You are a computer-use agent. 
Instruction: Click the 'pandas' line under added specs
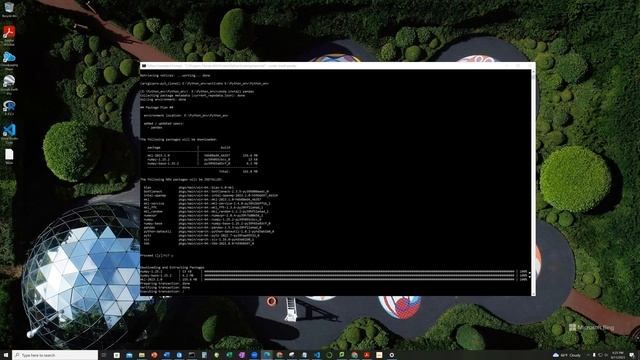pos(155,127)
